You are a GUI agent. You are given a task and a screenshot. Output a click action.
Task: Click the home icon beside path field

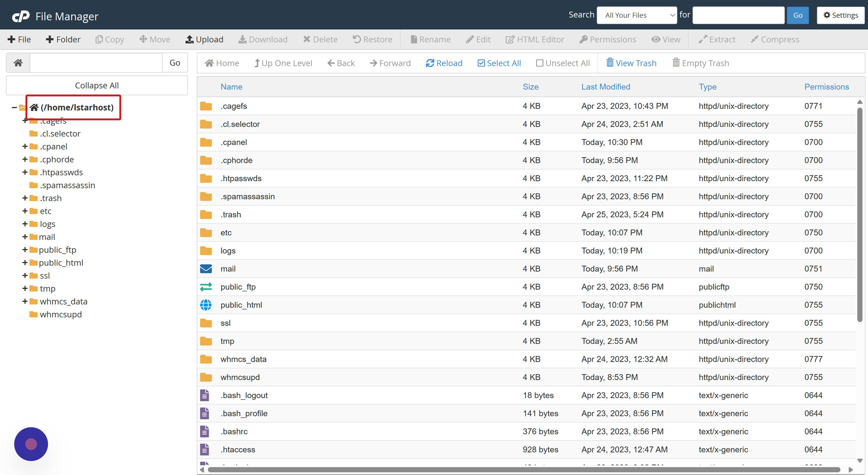tap(18, 63)
